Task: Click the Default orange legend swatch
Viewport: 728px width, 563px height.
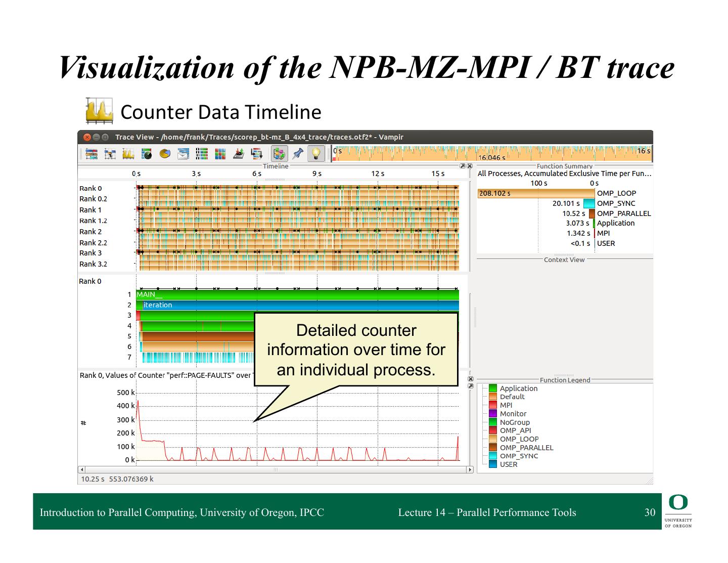Action: click(493, 397)
